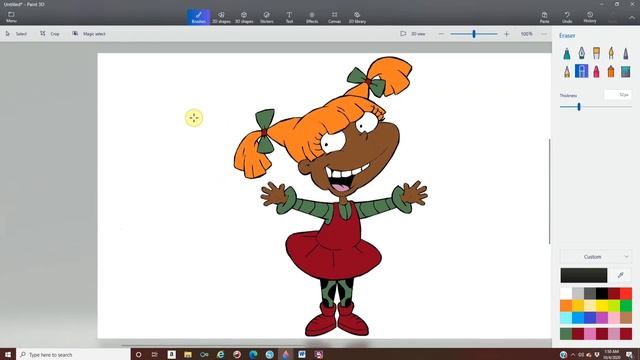Click the cartoon girl on the canvas

click(331, 196)
